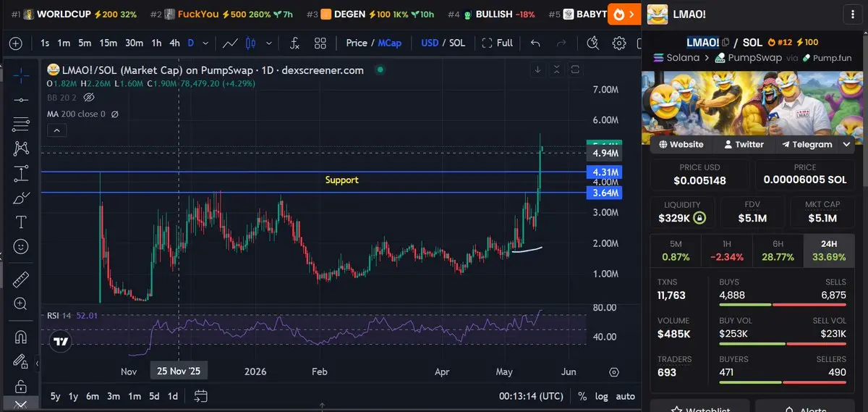Set range to 6m
Image resolution: width=868 pixels, height=412 pixels.
click(93, 396)
